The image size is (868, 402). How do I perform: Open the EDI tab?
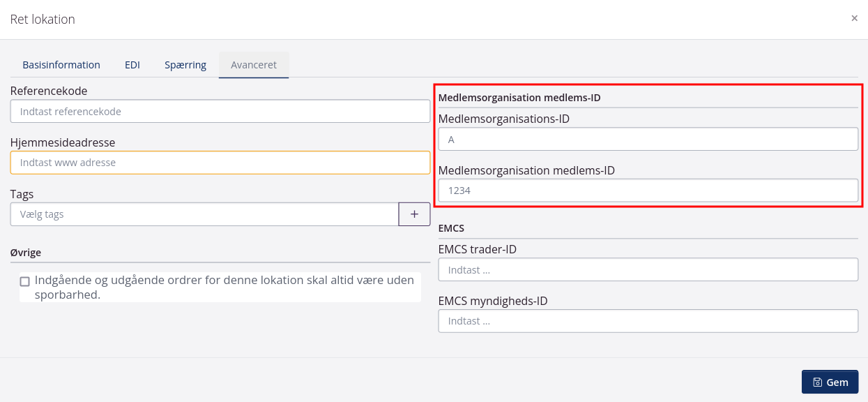click(132, 65)
